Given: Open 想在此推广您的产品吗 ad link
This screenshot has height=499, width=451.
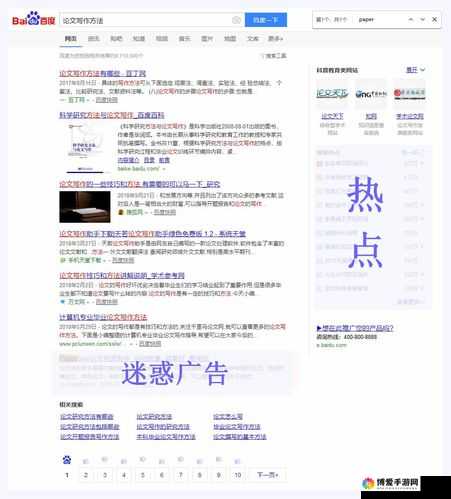Looking at the screenshot, I should click(x=355, y=328).
